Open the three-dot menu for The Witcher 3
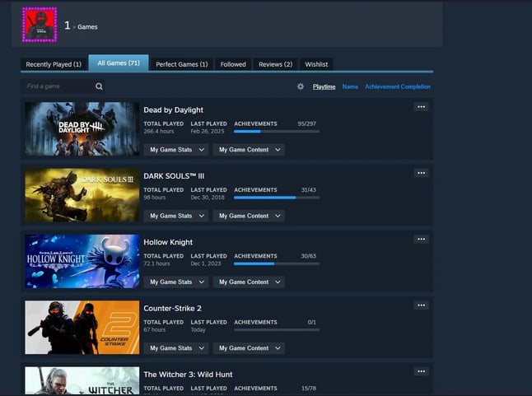Screen dimensions: 532x396 (x=421, y=371)
